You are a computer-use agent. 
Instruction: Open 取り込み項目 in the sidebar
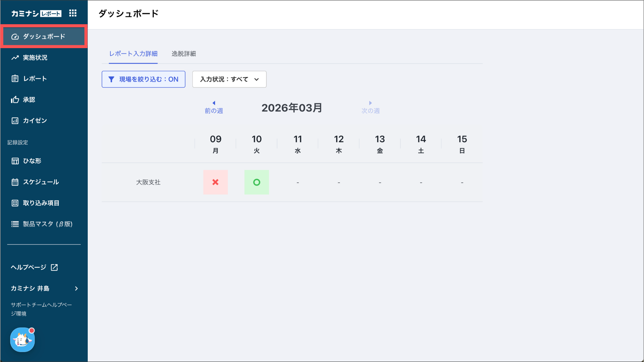(x=41, y=203)
